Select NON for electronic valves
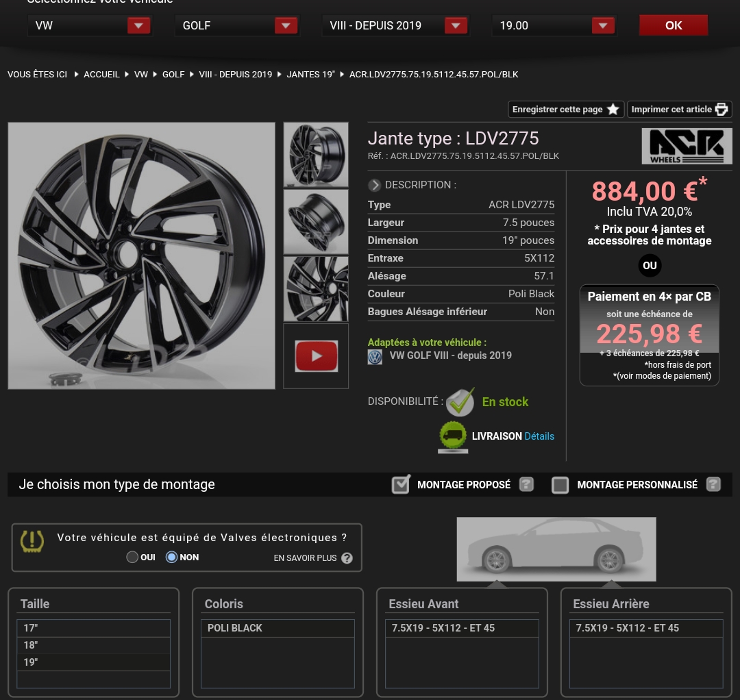The image size is (740, 700). tap(171, 557)
